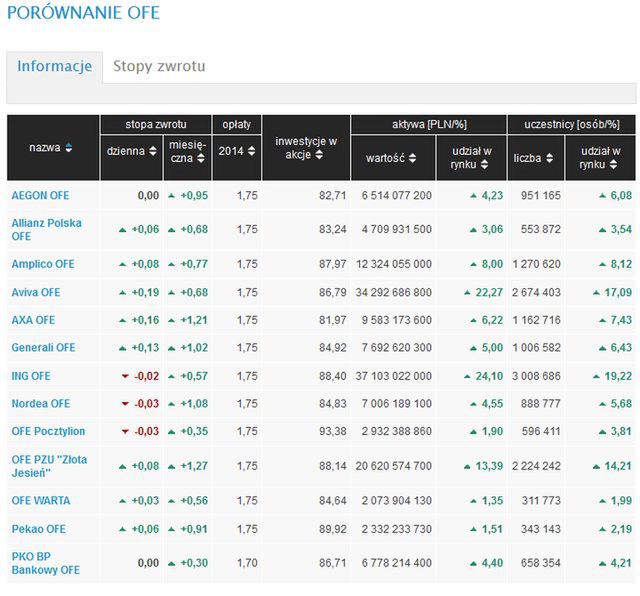The image size is (640, 596).
Task: Open Nordea OFE fund link
Action: click(x=41, y=404)
